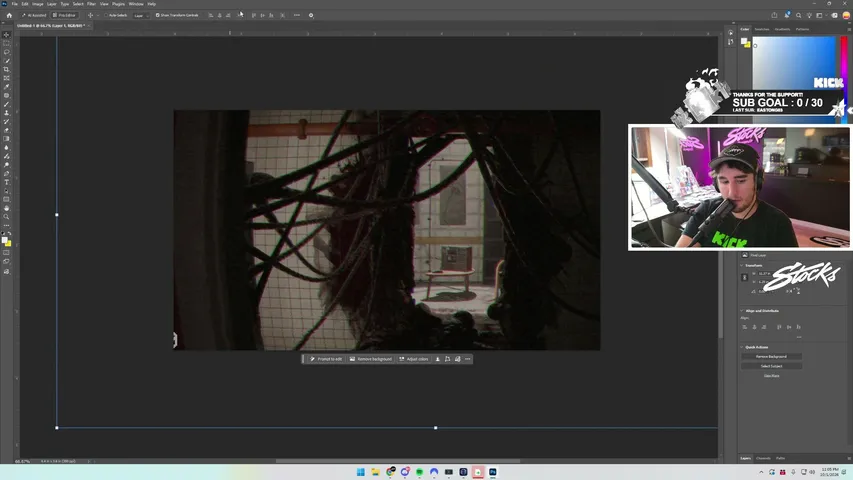The image size is (853, 480).
Task: Open more options in contextual task bar
Action: point(468,359)
